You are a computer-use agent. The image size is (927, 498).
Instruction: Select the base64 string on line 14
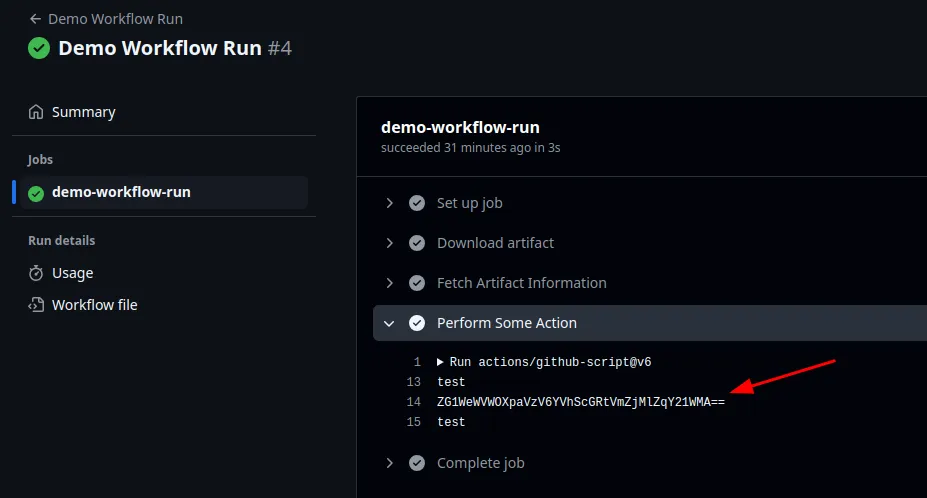coord(581,402)
